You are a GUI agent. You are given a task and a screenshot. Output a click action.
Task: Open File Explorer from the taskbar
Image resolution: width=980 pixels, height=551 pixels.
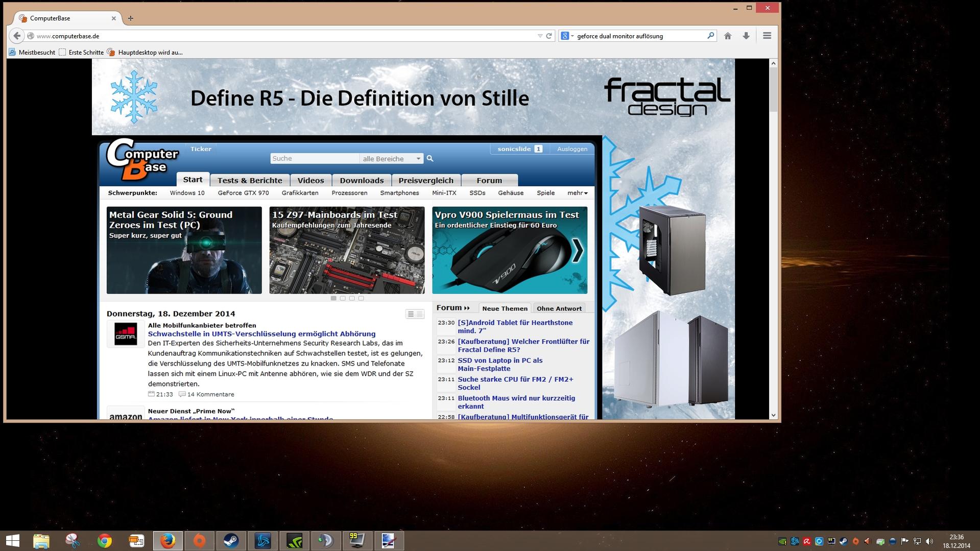[x=41, y=541]
